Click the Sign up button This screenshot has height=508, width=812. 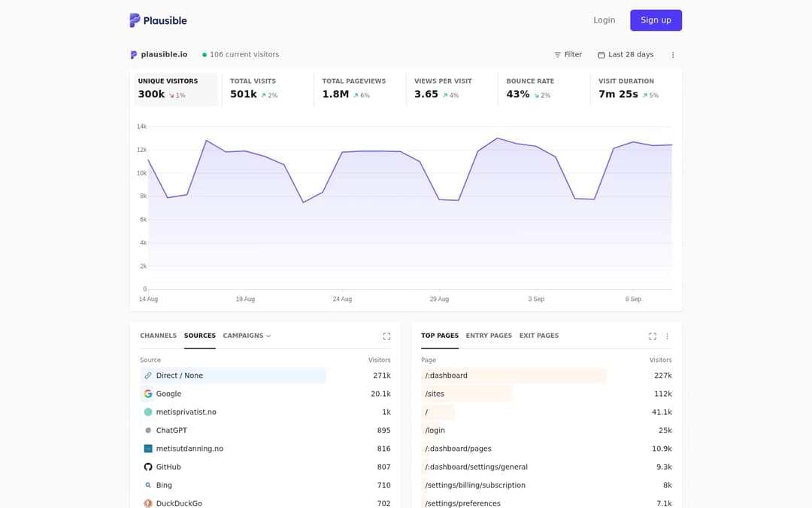(656, 20)
